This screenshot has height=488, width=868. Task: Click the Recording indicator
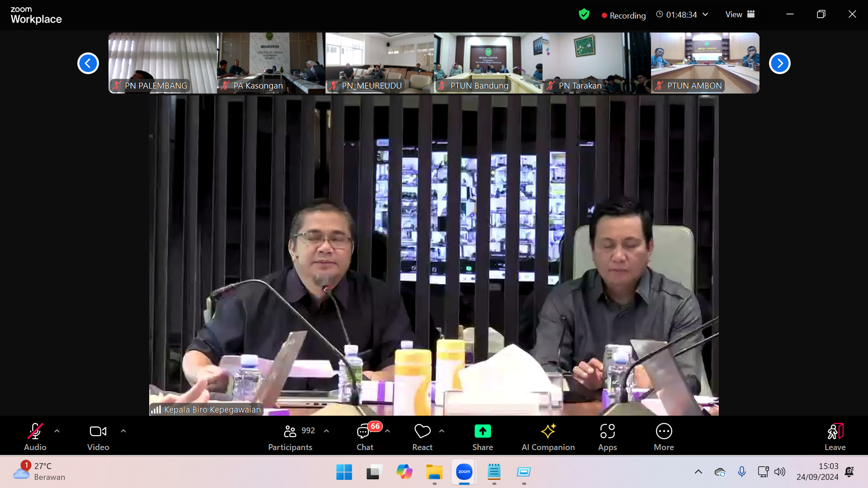pyautogui.click(x=623, y=15)
